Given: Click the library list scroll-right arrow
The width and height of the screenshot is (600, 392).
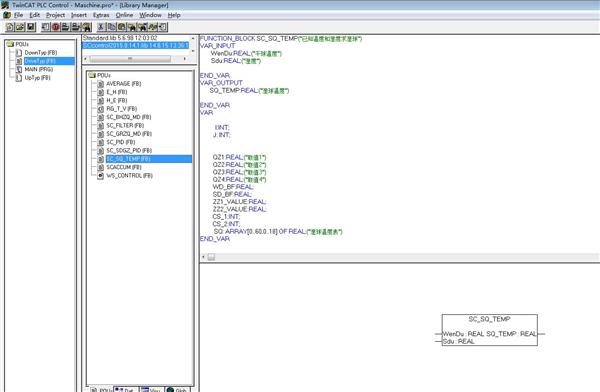Looking at the screenshot, I should coord(185,59).
